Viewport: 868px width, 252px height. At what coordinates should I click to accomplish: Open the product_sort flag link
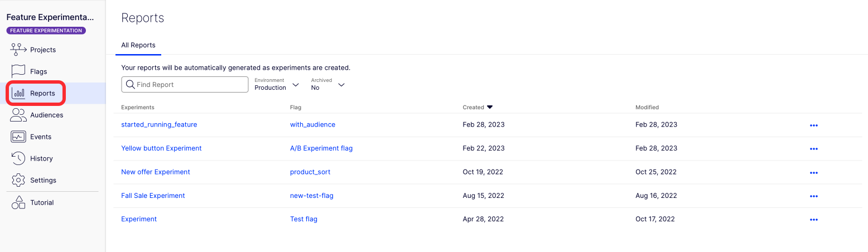tap(310, 172)
